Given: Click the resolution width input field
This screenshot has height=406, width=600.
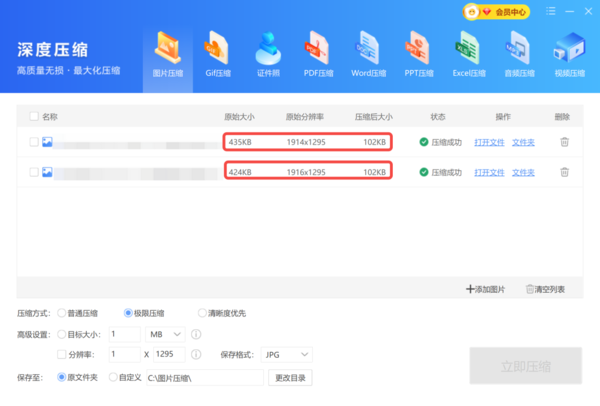Looking at the screenshot, I should (125, 354).
